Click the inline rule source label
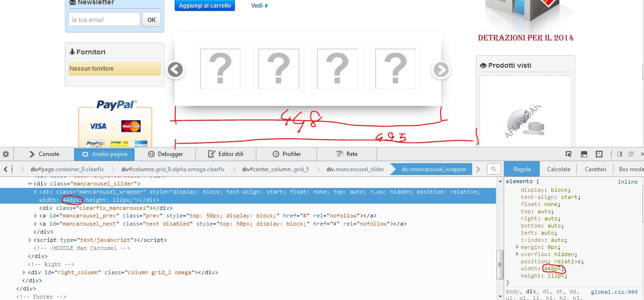 (x=627, y=182)
